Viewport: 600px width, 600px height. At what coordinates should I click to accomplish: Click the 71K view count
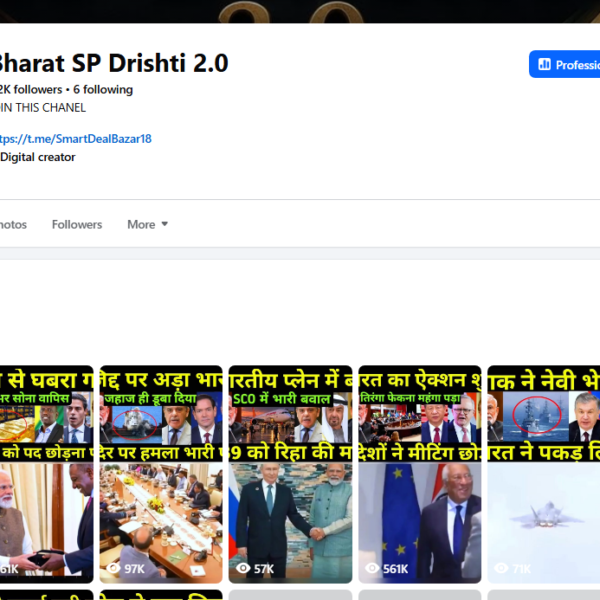(522, 569)
